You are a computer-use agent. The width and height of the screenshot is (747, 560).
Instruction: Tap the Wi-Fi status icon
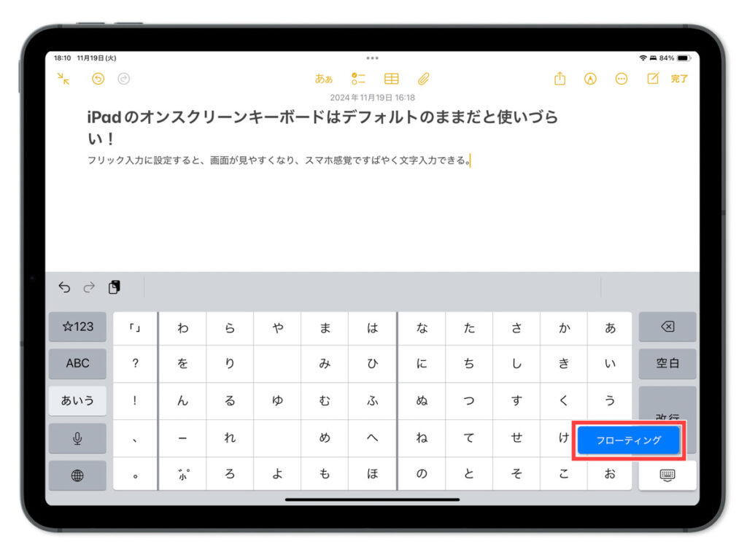click(643, 58)
